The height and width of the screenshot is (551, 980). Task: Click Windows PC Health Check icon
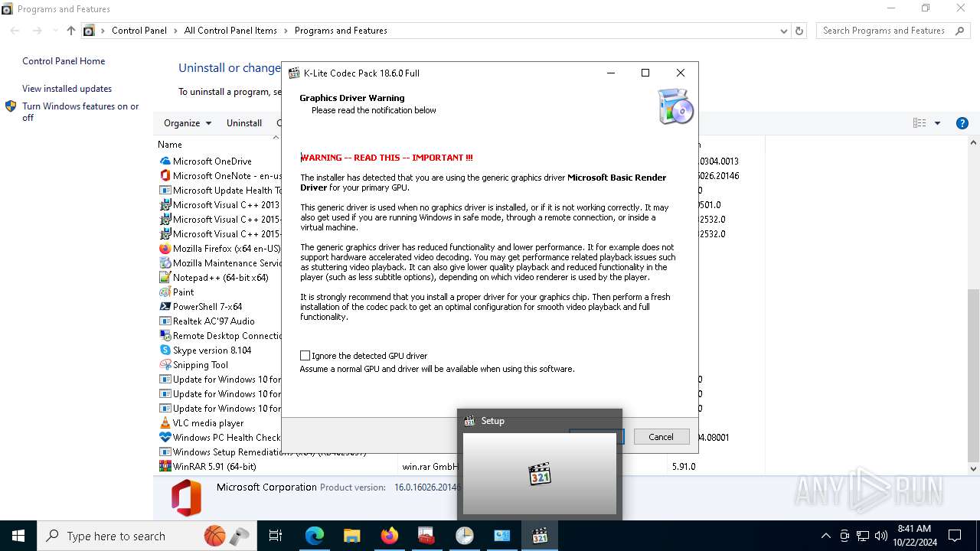(x=165, y=438)
